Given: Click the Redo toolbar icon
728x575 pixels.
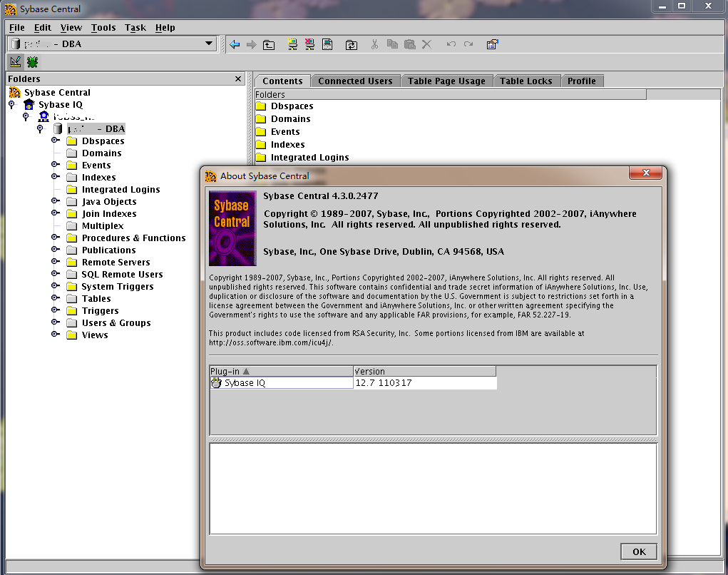Looking at the screenshot, I should click(468, 44).
